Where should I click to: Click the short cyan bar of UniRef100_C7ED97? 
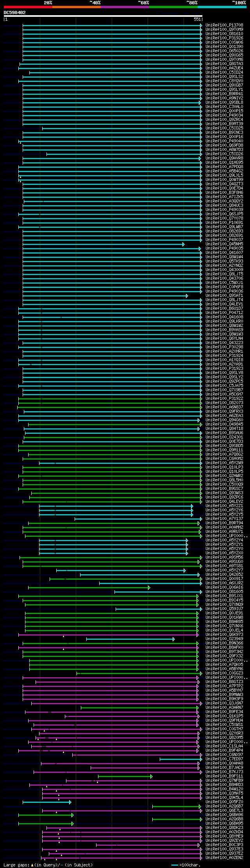click(181, 759)
